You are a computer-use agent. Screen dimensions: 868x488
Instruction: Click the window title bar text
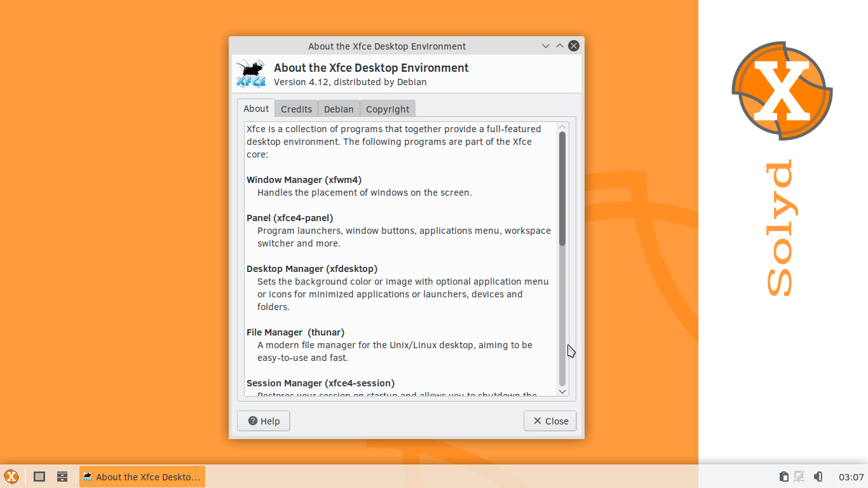387,46
